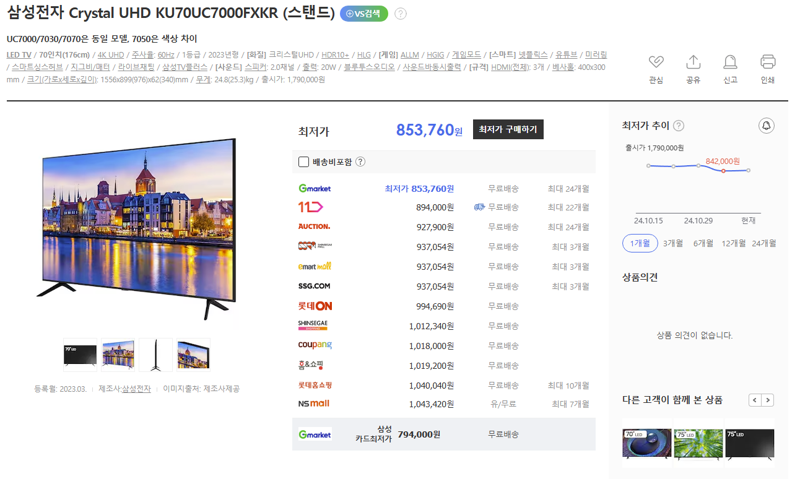Screen dimensions: 800x479
Task: Click the 신고 report bell icon
Action: (730, 62)
